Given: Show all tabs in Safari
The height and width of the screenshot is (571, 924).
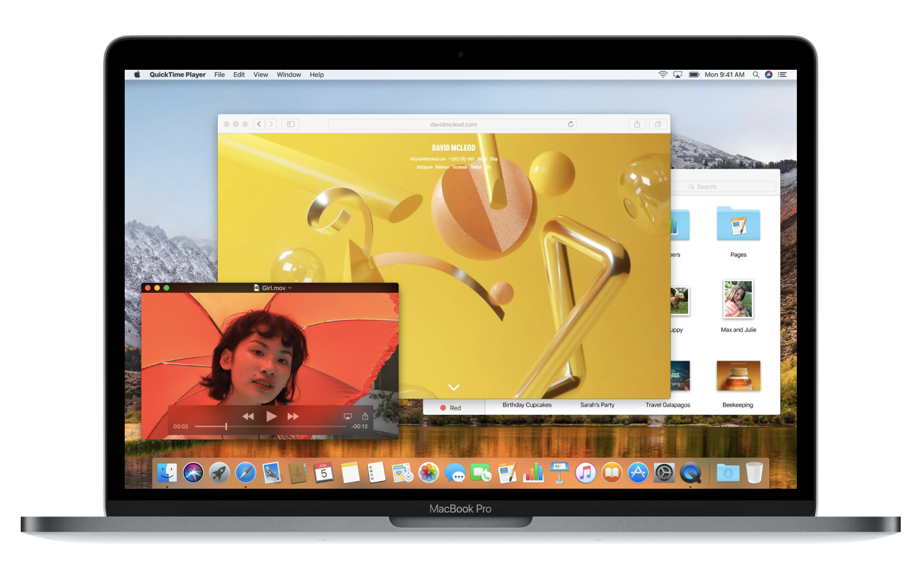Looking at the screenshot, I should point(658,124).
